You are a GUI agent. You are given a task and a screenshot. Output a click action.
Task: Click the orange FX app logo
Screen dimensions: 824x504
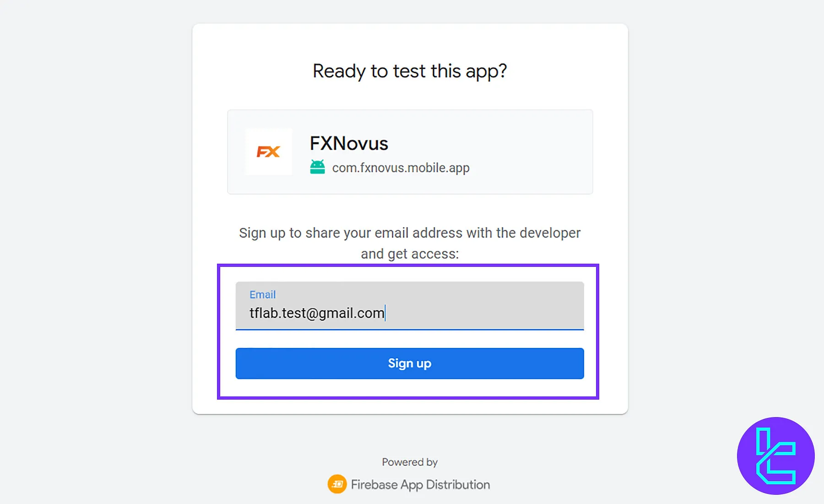click(269, 152)
